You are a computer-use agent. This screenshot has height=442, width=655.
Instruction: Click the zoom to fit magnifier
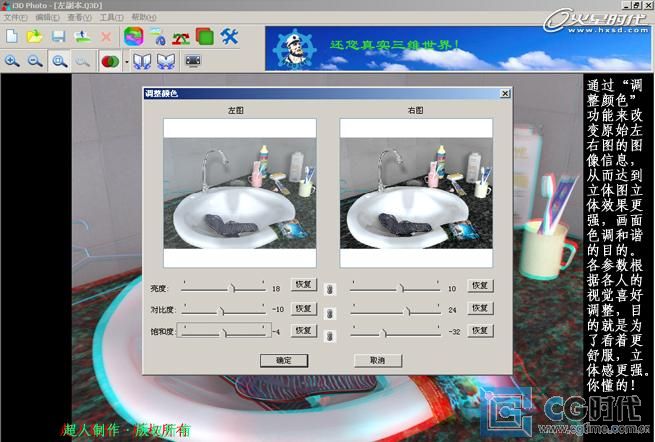click(x=60, y=61)
